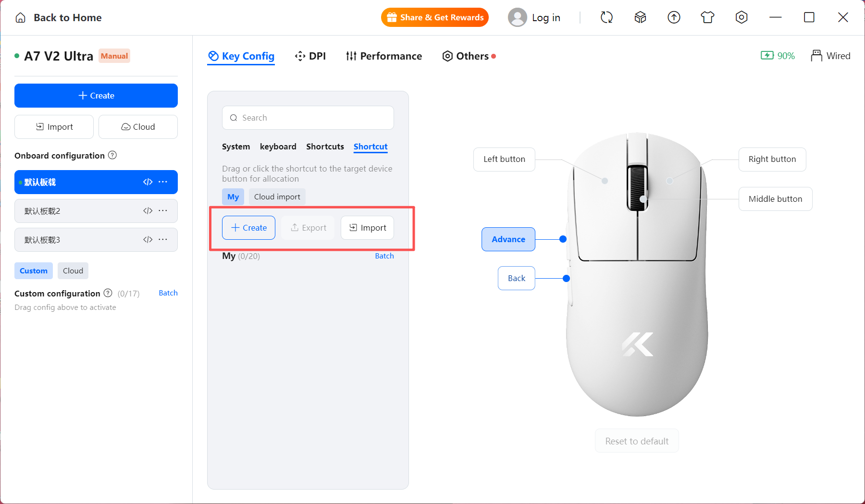Open the hexagon settings icon

(741, 18)
